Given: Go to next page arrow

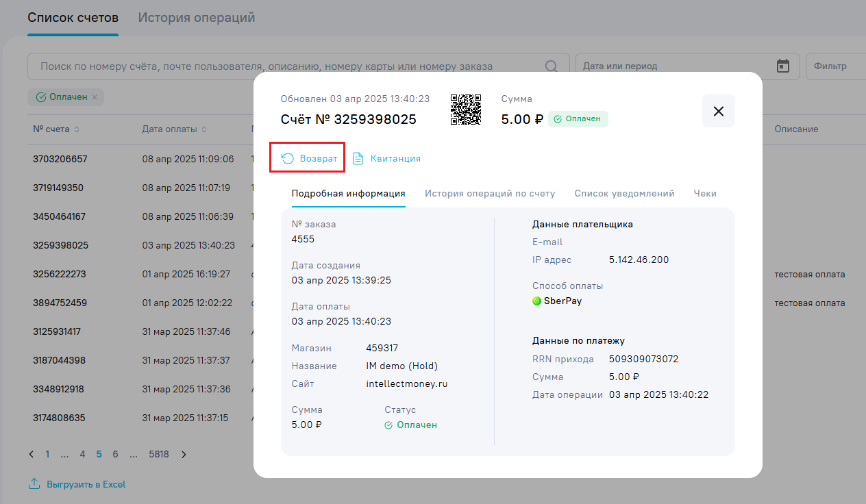Looking at the screenshot, I should (184, 454).
